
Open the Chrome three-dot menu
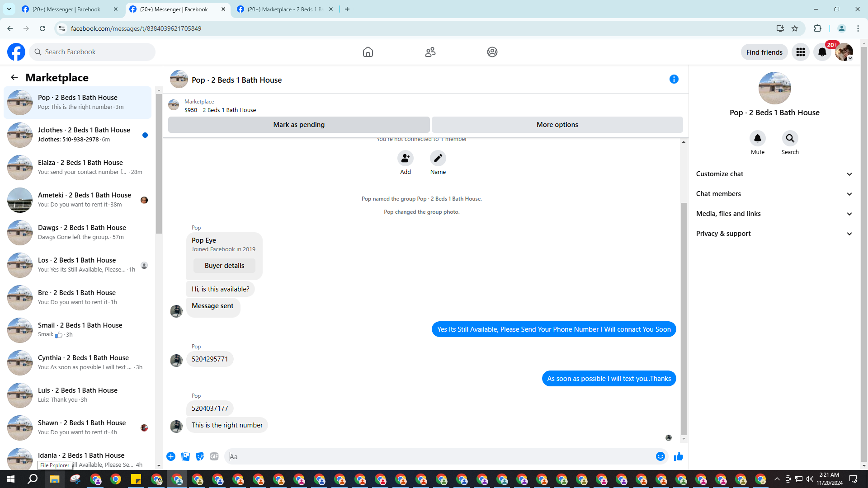[858, 28]
